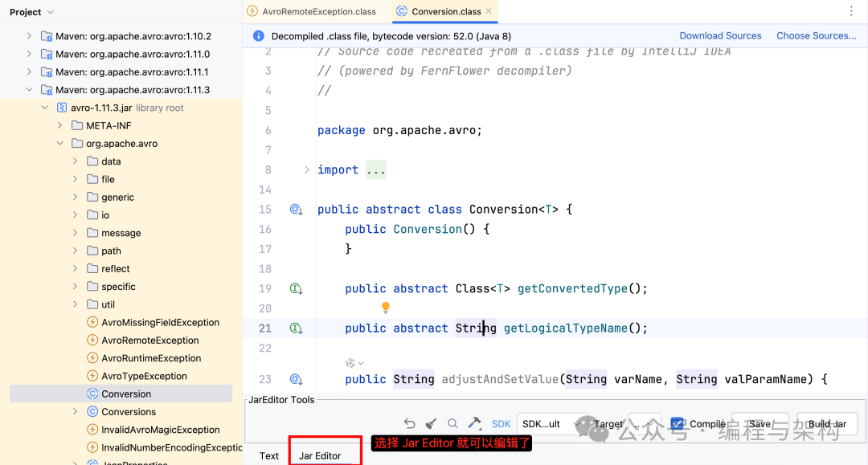Close the Conversion.class tab
Viewport: 868px width, 465px height.
pos(489,11)
